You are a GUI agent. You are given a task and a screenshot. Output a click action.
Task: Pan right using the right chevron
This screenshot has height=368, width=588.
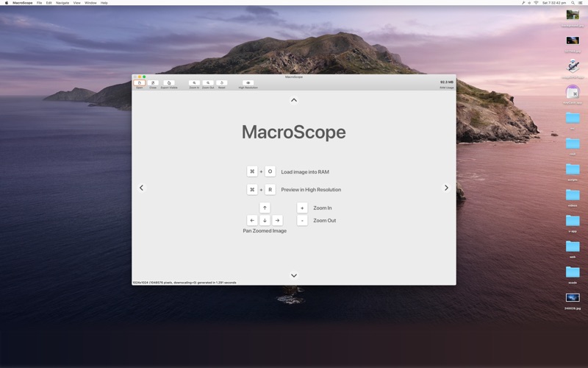pos(446,188)
